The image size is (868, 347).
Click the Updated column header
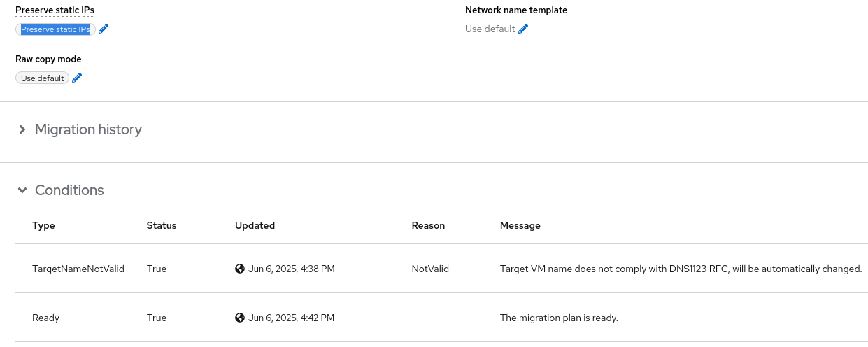tap(255, 225)
